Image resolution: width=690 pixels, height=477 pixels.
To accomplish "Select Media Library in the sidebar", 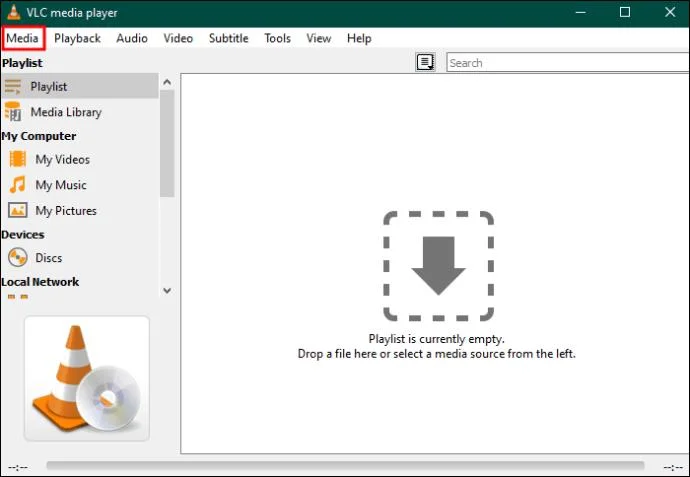I will (x=80, y=112).
